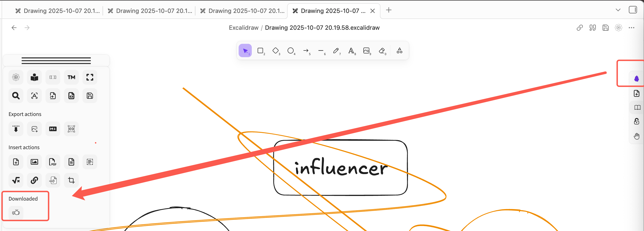Click the save icon in the tools panel
This screenshot has width=644, height=231.
pyautogui.click(x=90, y=96)
